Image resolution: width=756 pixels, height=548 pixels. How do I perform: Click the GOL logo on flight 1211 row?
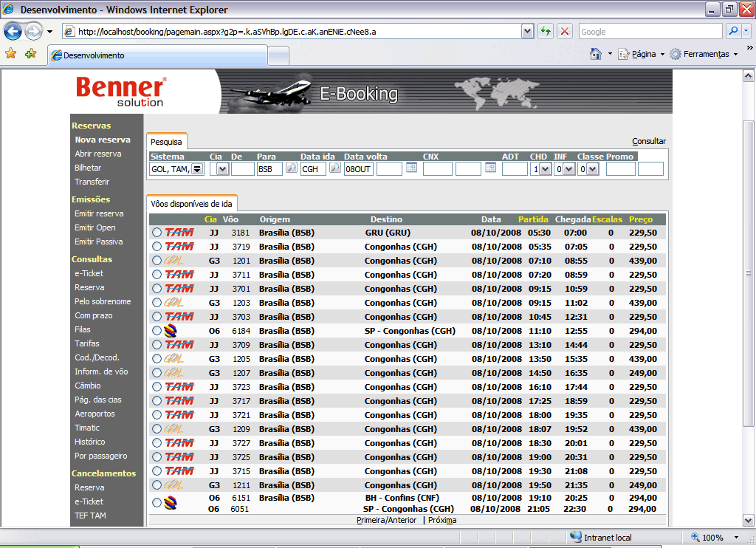point(173,485)
